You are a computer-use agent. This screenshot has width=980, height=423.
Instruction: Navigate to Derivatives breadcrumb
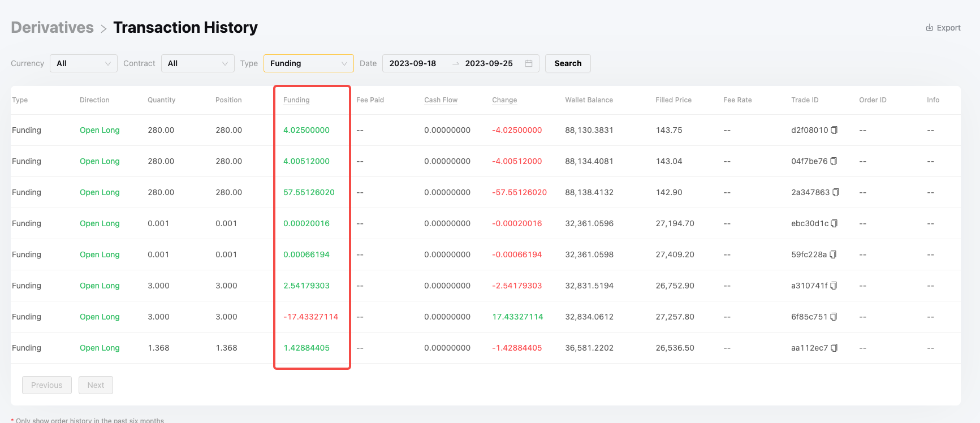click(52, 28)
